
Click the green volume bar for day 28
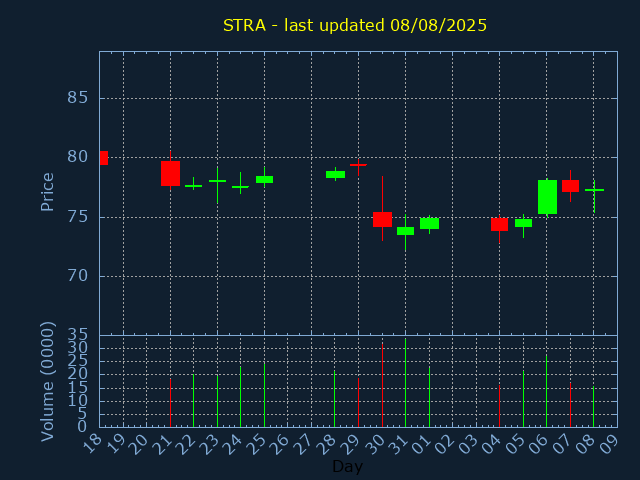335,398
